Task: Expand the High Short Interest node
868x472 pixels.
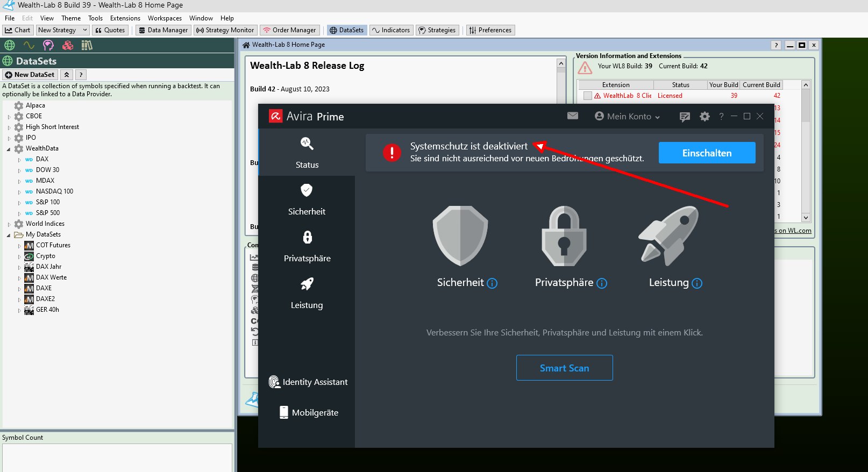Action: (9, 127)
